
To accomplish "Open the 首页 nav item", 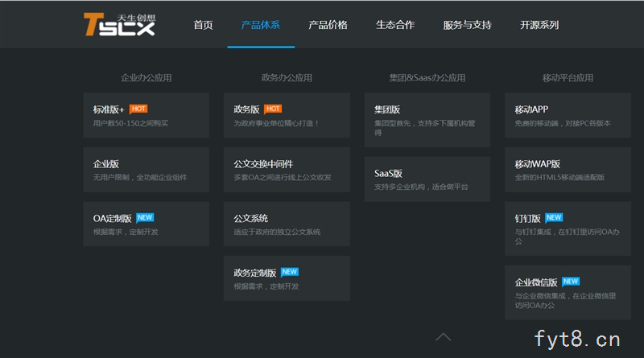I will coord(203,25).
